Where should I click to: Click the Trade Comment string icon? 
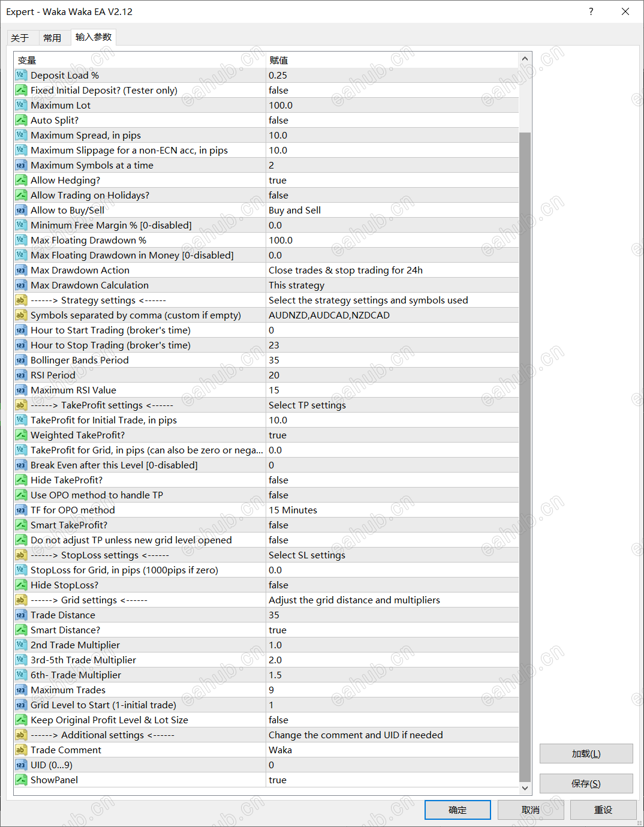tap(21, 750)
